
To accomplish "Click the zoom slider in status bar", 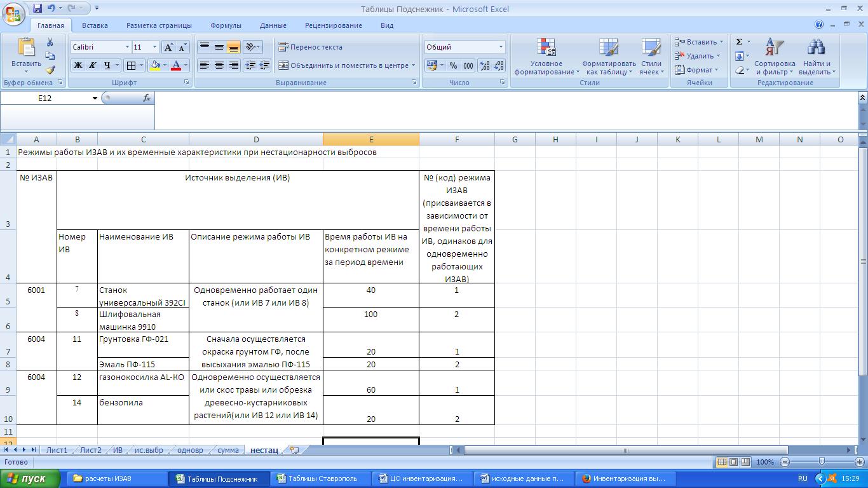I will pyautogui.click(x=822, y=462).
